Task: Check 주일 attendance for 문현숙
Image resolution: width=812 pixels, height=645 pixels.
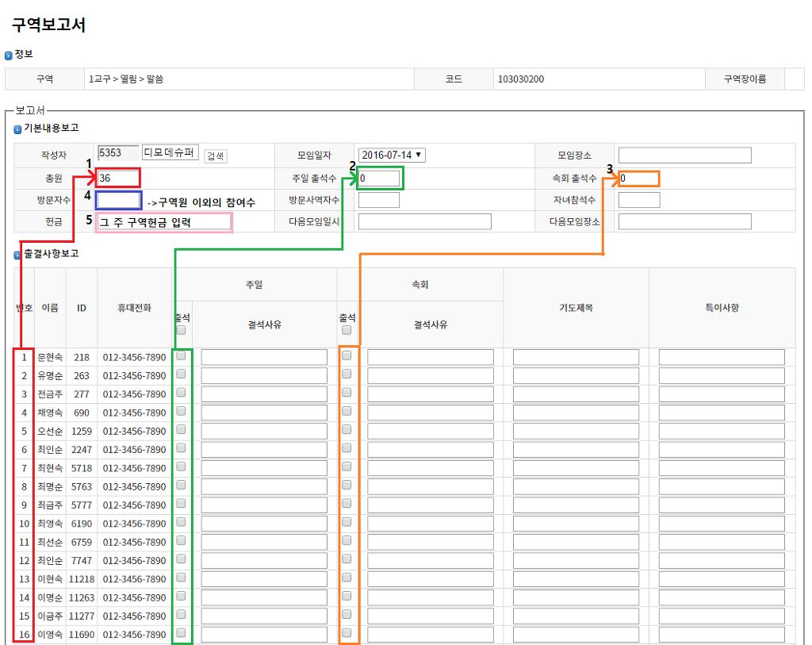Action: 181,356
